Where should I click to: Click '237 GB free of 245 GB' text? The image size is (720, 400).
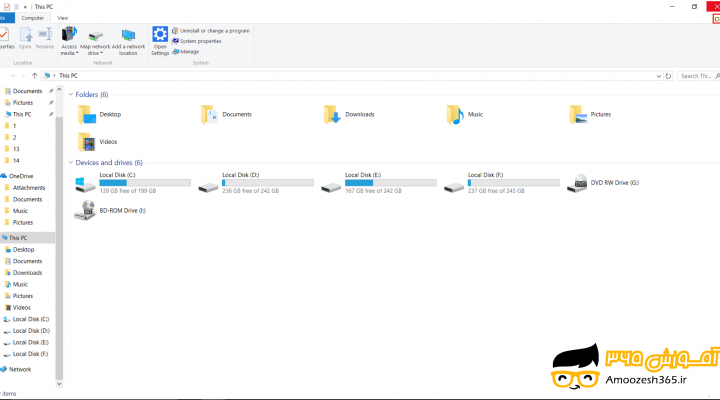(496, 191)
